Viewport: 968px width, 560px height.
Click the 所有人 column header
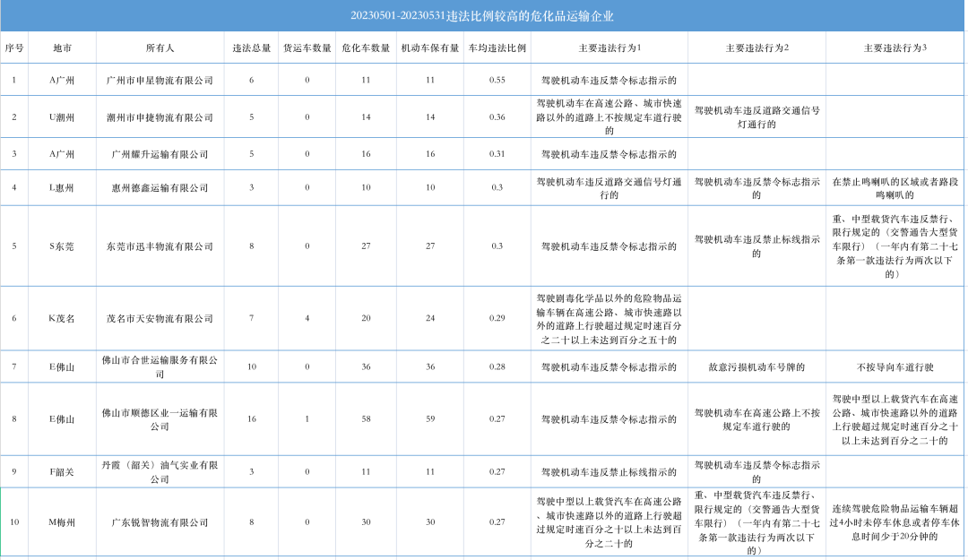(160, 47)
